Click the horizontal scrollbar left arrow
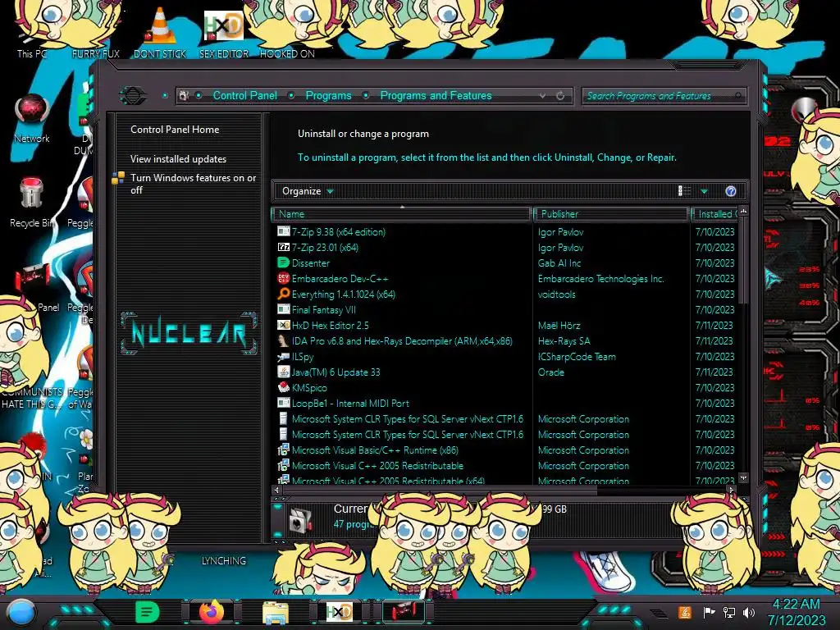The width and height of the screenshot is (840, 630). 277,490
